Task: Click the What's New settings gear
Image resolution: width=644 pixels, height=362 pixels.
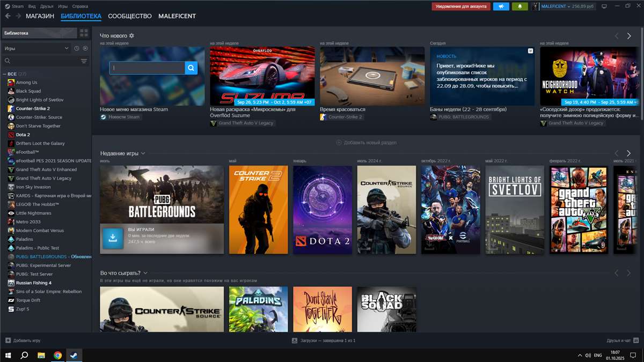Action: (x=131, y=36)
